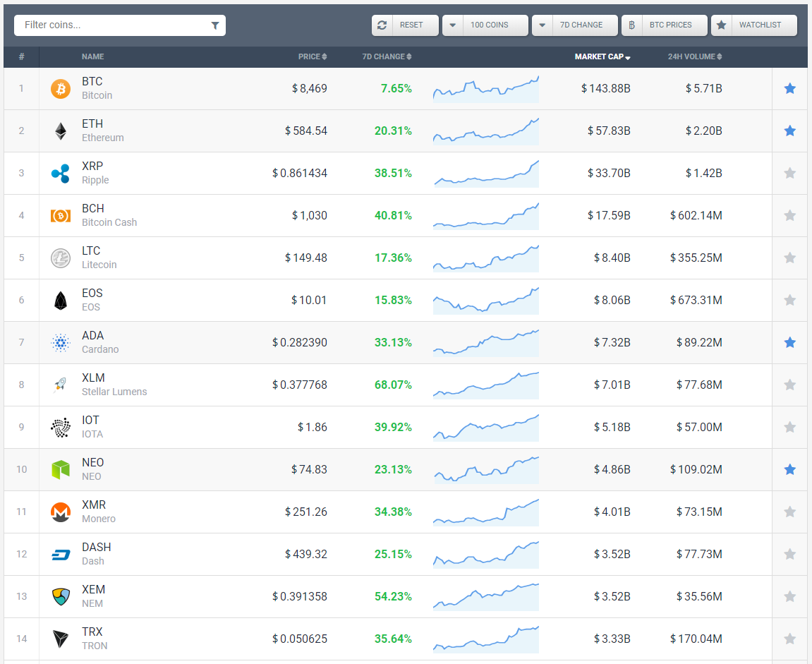
Task: Click the # rank column header
Action: pos(21,56)
